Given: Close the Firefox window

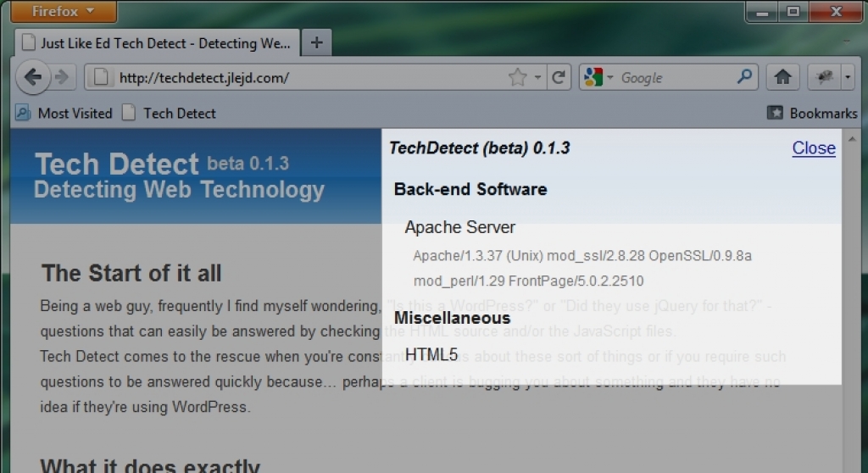Looking at the screenshot, I should click(836, 12).
